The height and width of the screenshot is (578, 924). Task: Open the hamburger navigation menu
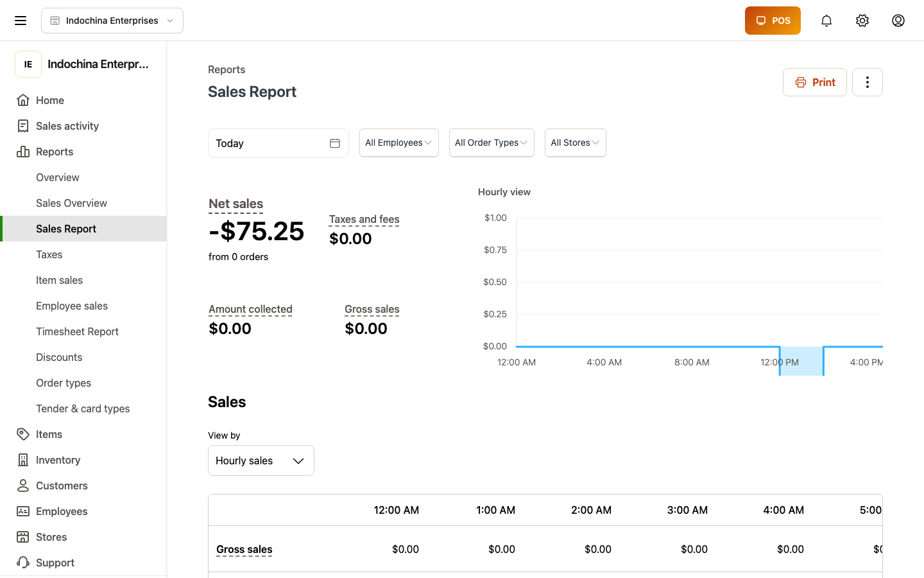(x=21, y=21)
